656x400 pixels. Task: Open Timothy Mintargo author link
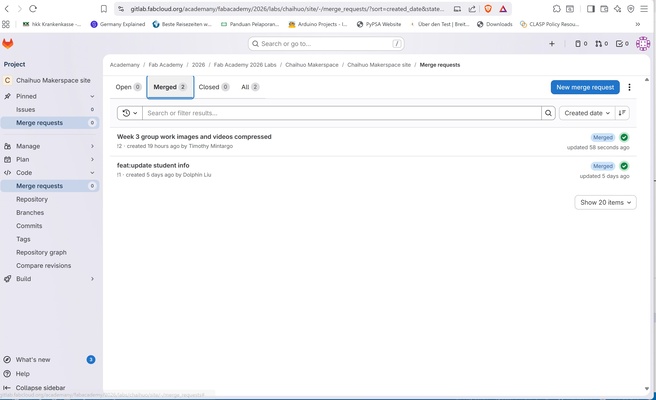[x=210, y=146]
